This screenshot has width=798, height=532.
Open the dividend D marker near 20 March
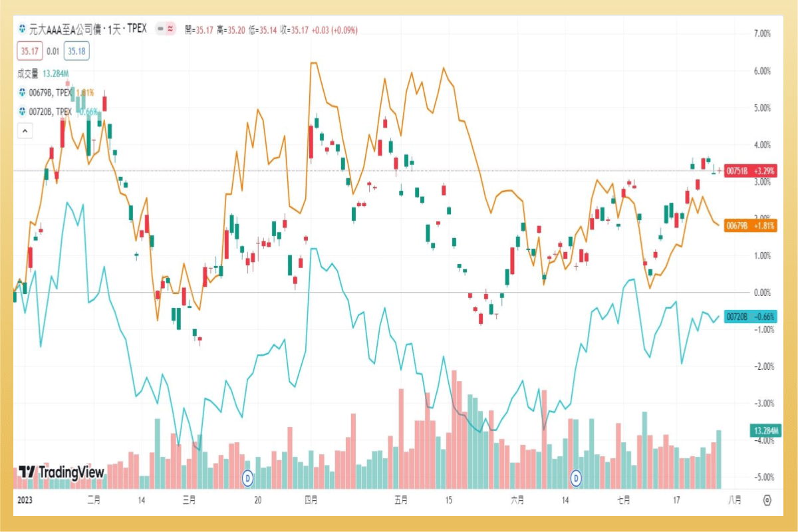(x=248, y=477)
